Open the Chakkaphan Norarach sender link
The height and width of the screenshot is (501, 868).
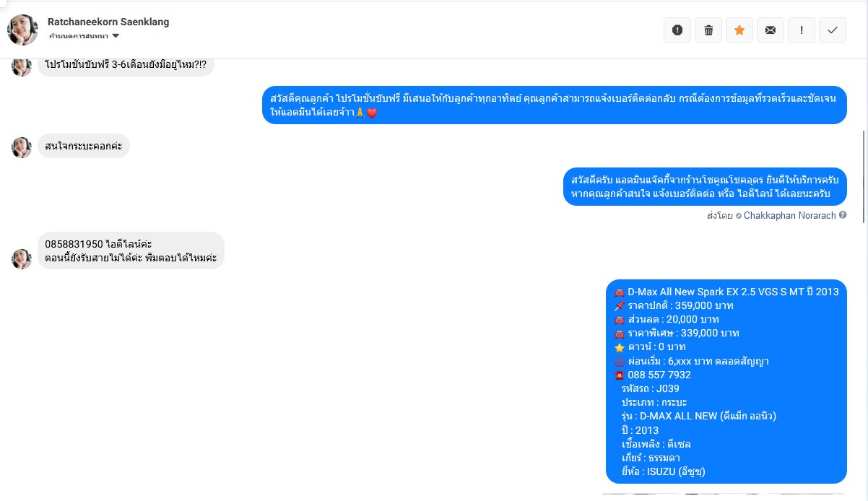tap(789, 215)
